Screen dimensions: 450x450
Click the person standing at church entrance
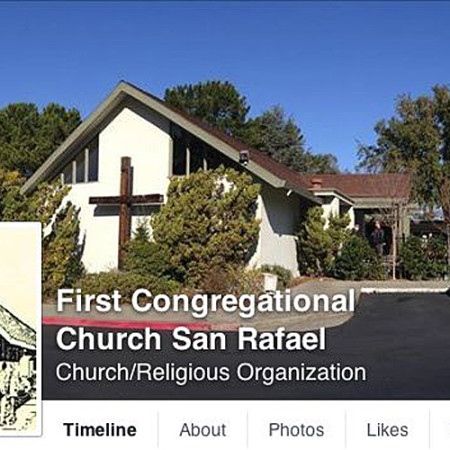click(x=378, y=237)
